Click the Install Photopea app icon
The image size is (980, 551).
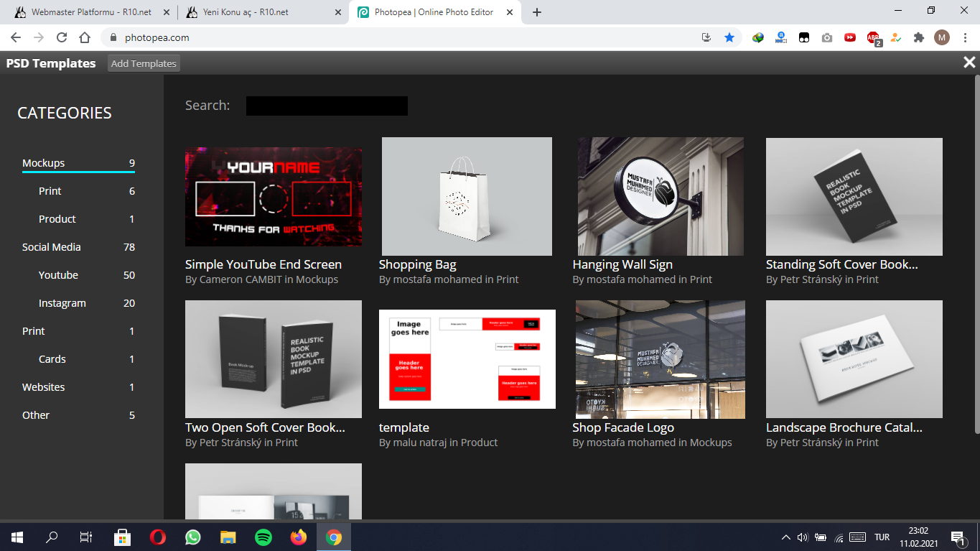click(706, 37)
